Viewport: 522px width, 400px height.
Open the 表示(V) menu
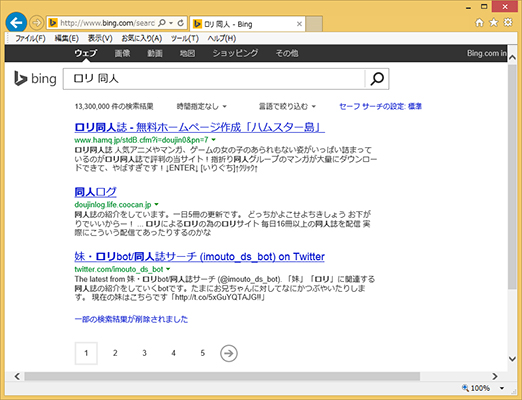100,38
